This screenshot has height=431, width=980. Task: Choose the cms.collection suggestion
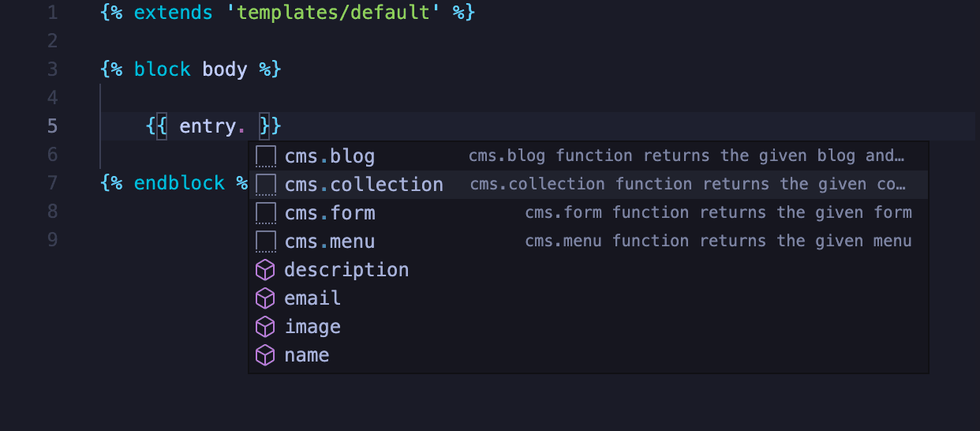click(x=364, y=185)
